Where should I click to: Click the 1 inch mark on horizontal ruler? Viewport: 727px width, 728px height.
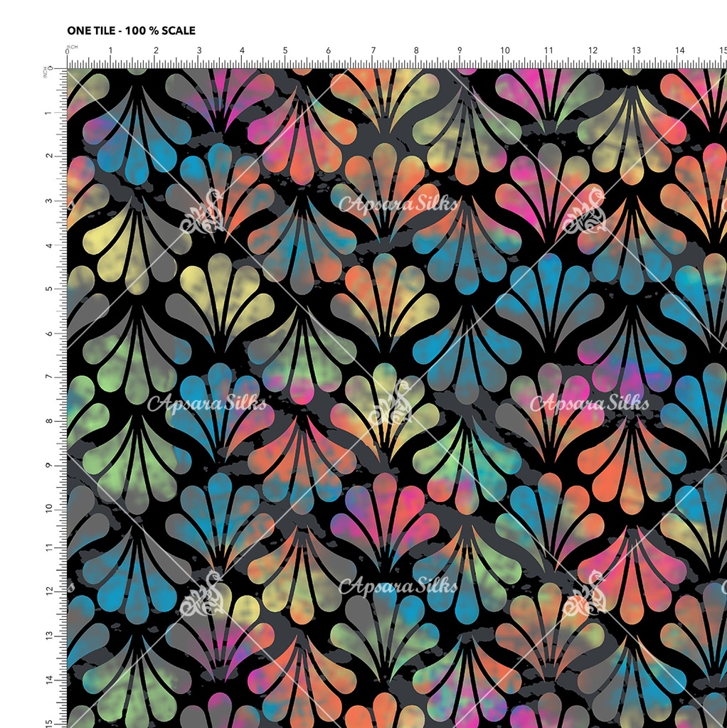pyautogui.click(x=110, y=50)
